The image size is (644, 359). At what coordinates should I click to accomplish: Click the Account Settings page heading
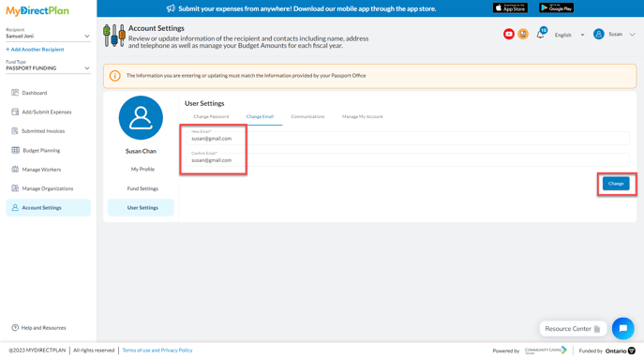[157, 28]
